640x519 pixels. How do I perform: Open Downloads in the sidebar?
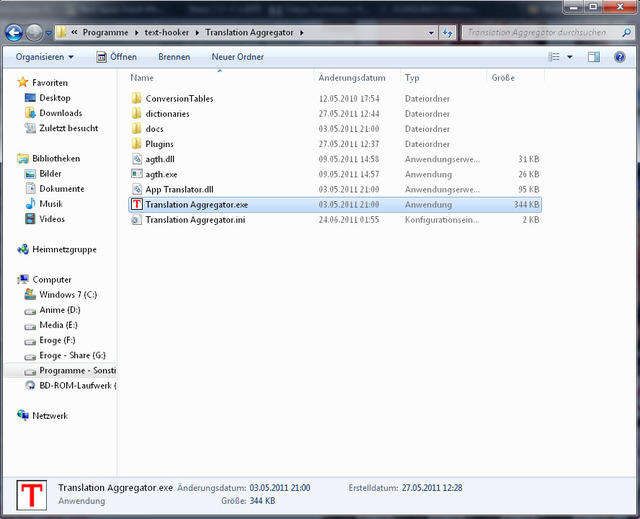[x=60, y=113]
